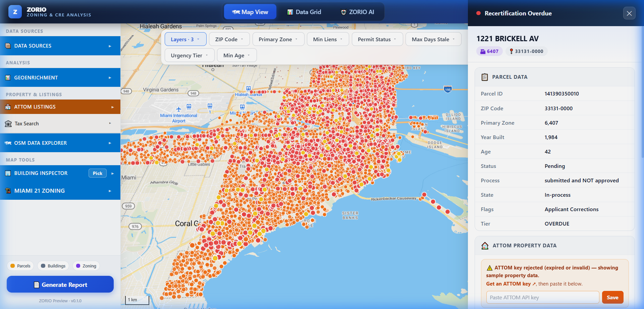
Task: Click the Parcel ID value 141390350010
Action: (x=562, y=94)
